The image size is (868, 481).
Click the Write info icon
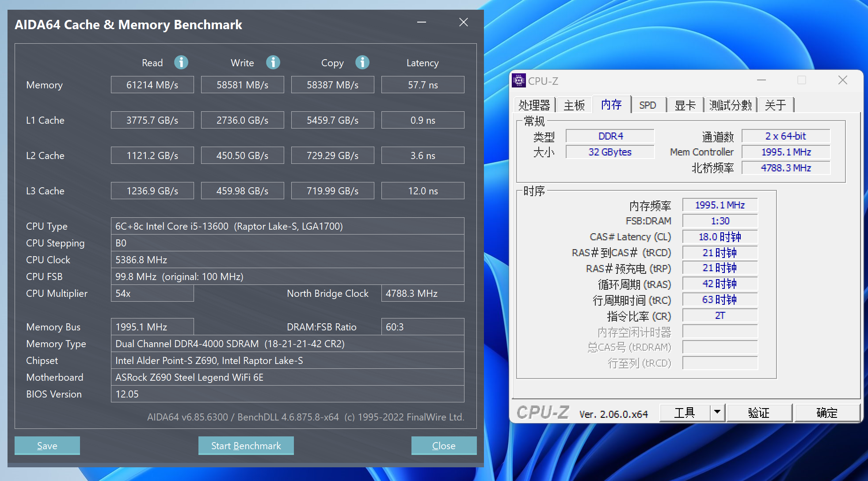tap(273, 62)
